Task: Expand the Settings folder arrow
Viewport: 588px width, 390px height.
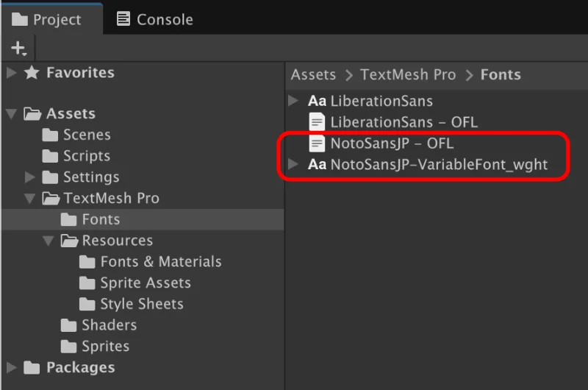Action: 30,177
